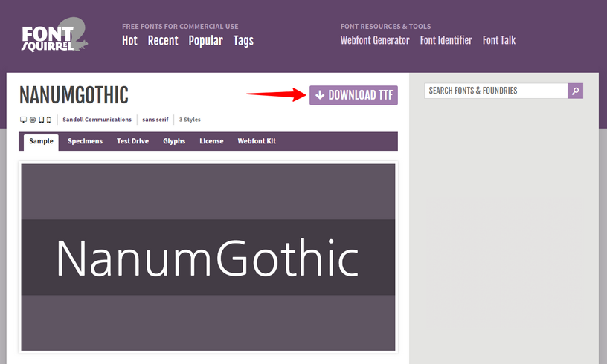Open the Sandoll Communications foundry link
607x364 pixels.
pos(97,120)
